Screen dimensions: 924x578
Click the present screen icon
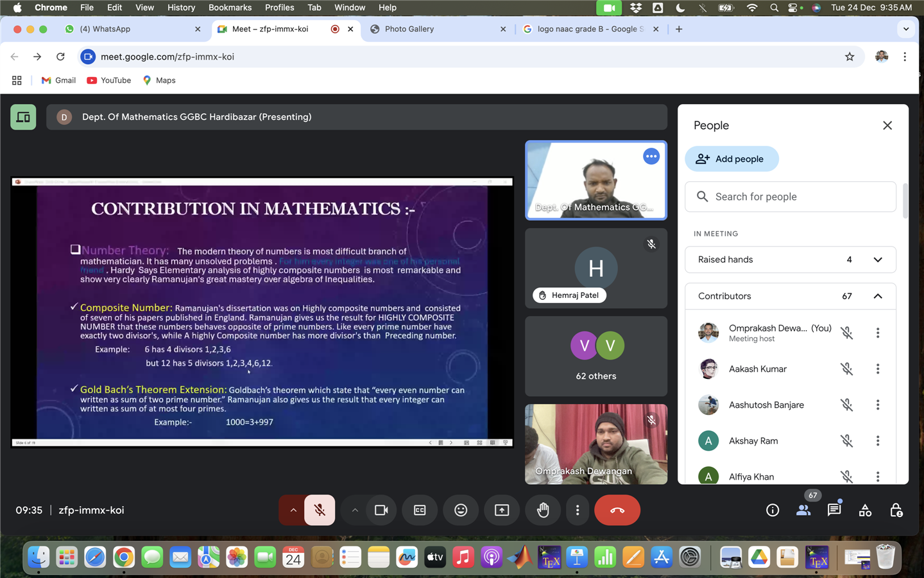pos(502,510)
